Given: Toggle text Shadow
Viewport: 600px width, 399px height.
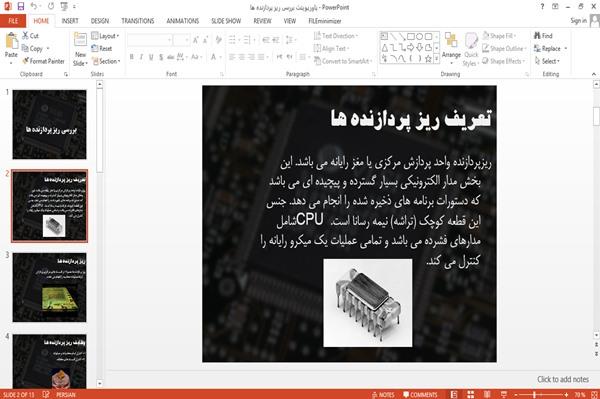Looking at the screenshot, I should pos(161,57).
